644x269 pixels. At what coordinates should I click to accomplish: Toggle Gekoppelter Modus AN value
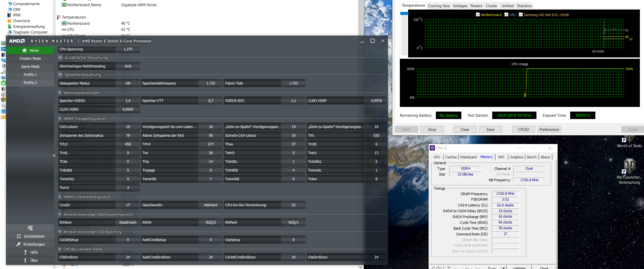(x=128, y=83)
